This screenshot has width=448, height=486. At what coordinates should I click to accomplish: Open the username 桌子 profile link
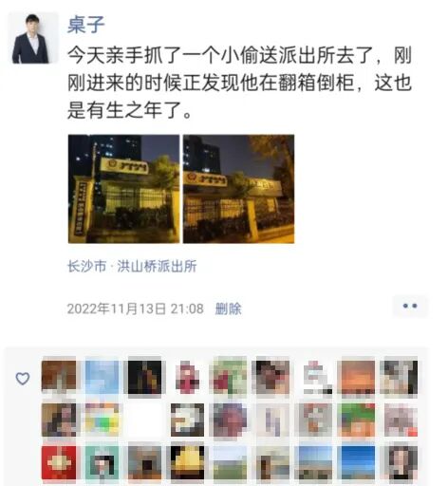tap(85, 25)
